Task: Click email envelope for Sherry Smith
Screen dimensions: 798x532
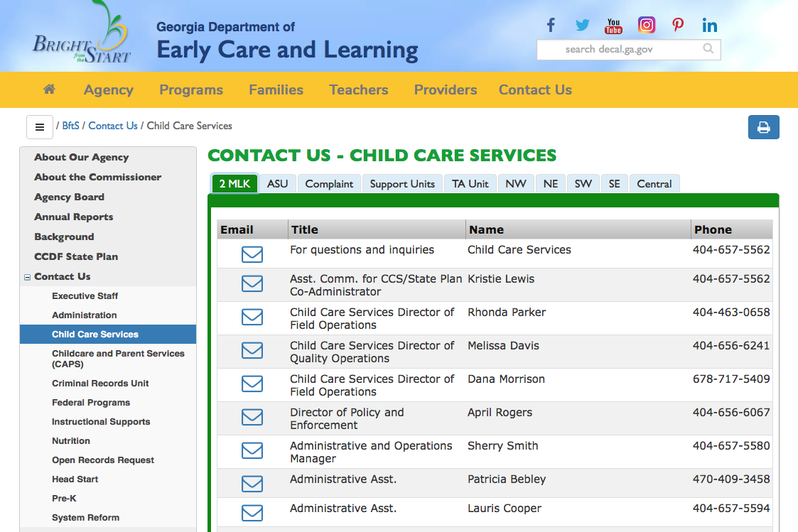Action: point(252,450)
